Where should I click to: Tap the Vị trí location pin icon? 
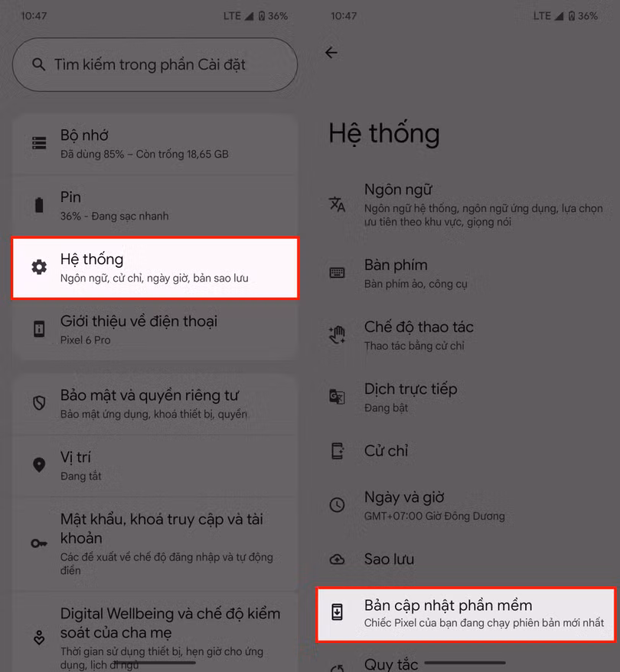(39, 465)
